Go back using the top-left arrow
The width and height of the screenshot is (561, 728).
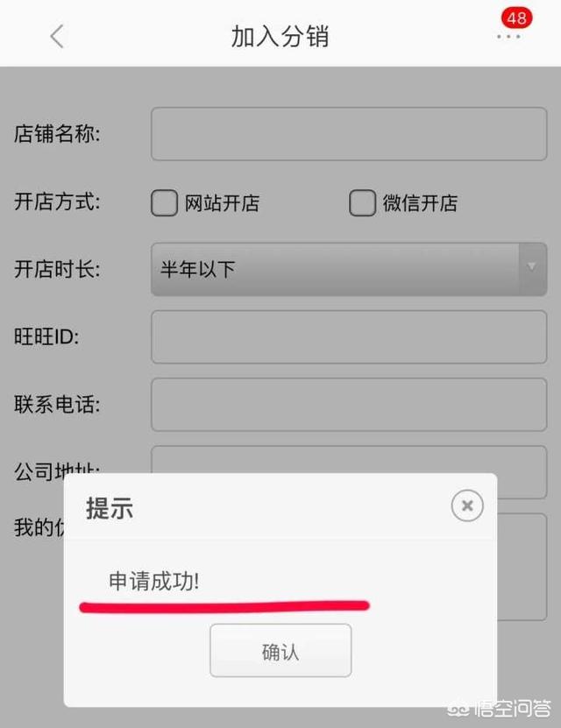[57, 36]
